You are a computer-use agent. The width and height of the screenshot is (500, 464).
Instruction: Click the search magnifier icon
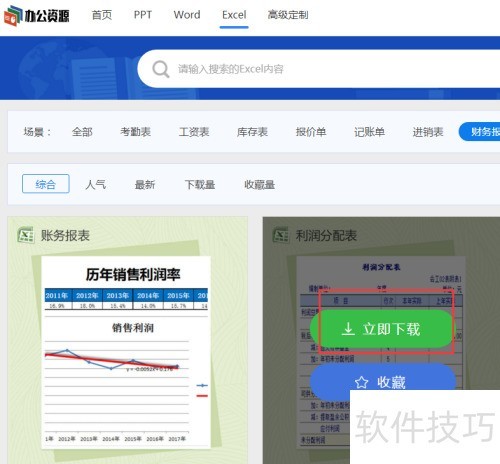pos(161,69)
